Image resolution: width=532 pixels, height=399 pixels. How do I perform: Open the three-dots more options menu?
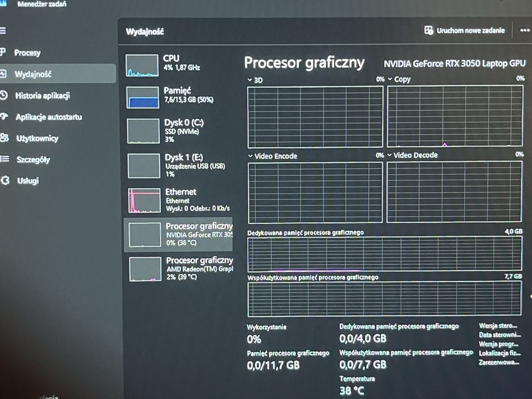tap(525, 31)
